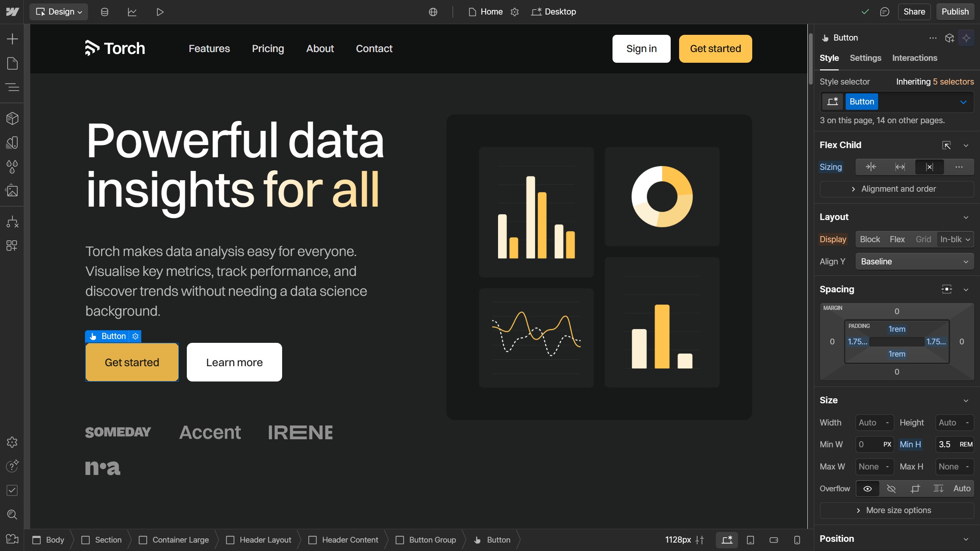Open the Add elements panel

pos(12,39)
